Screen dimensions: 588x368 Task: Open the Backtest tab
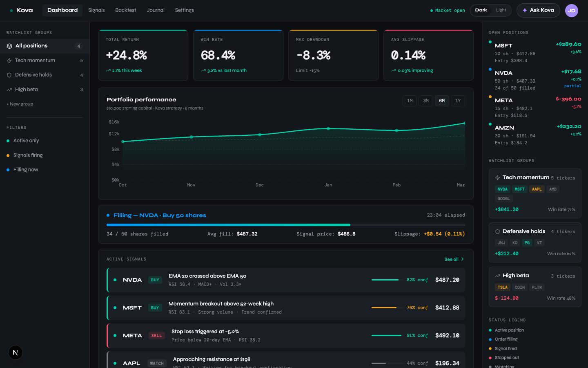[x=126, y=10]
